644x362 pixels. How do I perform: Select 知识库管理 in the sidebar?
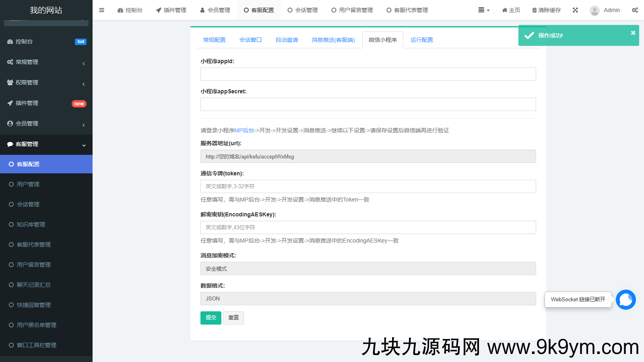31,224
